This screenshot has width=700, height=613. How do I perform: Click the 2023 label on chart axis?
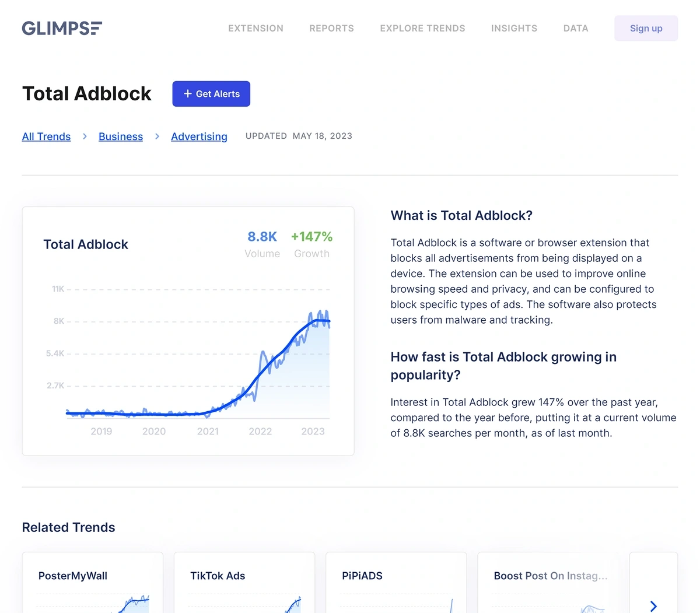pyautogui.click(x=313, y=432)
